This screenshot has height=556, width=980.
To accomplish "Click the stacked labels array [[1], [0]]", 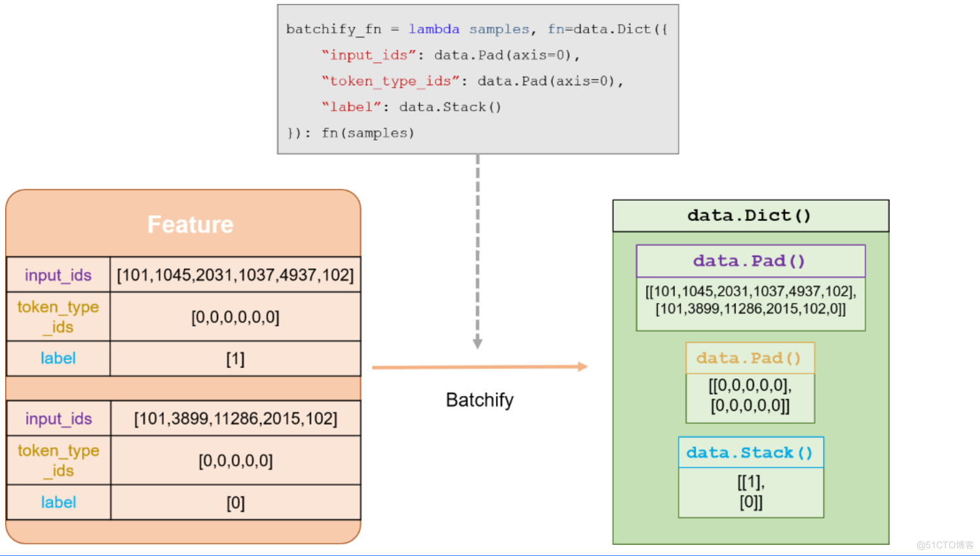I will (x=751, y=492).
